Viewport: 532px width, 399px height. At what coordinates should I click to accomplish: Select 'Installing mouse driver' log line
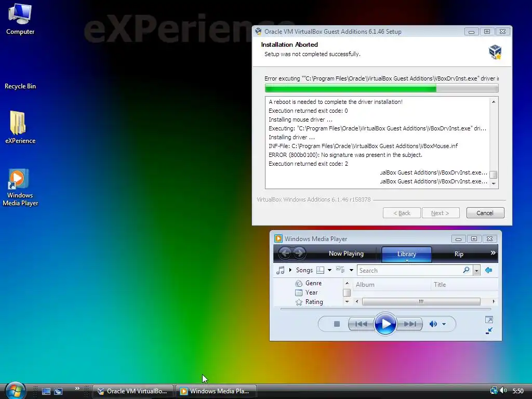(x=301, y=119)
